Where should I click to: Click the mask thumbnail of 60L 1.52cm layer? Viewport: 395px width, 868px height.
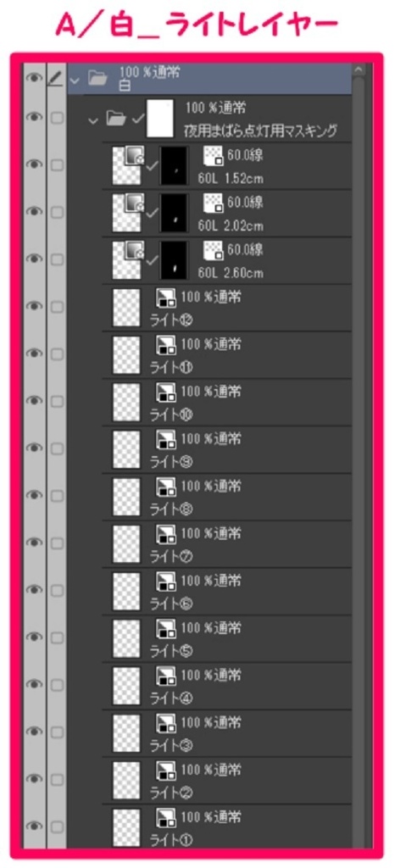point(175,165)
